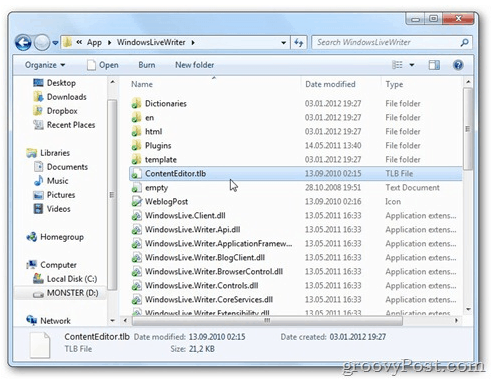Click the Music library note icon

[38, 181]
